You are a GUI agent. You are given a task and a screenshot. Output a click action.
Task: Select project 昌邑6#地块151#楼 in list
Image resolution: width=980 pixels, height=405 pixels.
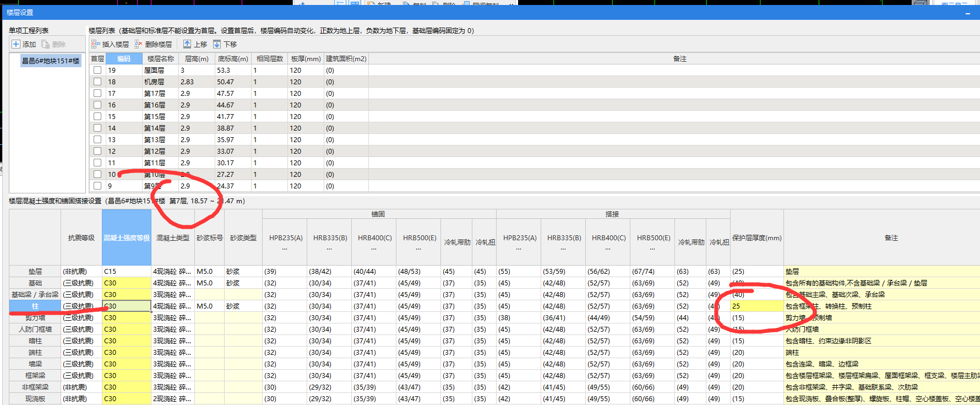pyautogui.click(x=51, y=61)
